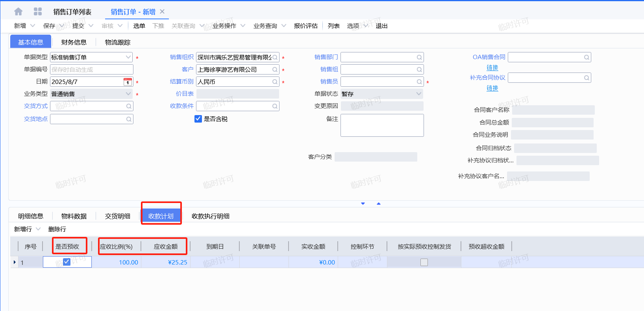Image resolution: width=644 pixels, height=311 pixels.
Task: Click 链接 link under OA销售合同
Action: point(492,68)
